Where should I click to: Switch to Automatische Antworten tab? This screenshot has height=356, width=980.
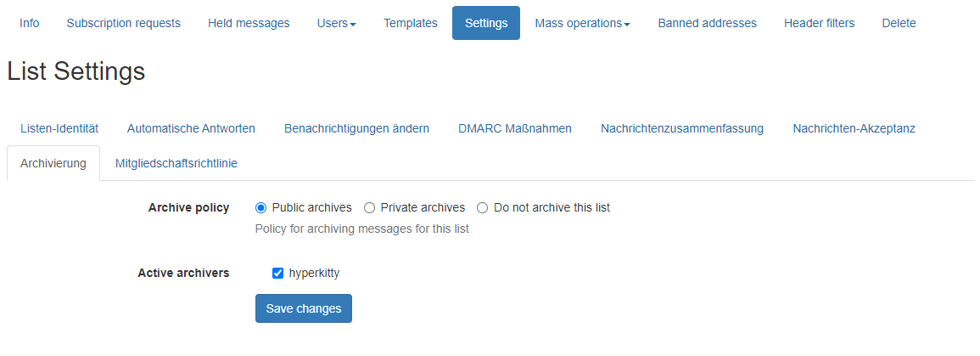[x=191, y=128]
